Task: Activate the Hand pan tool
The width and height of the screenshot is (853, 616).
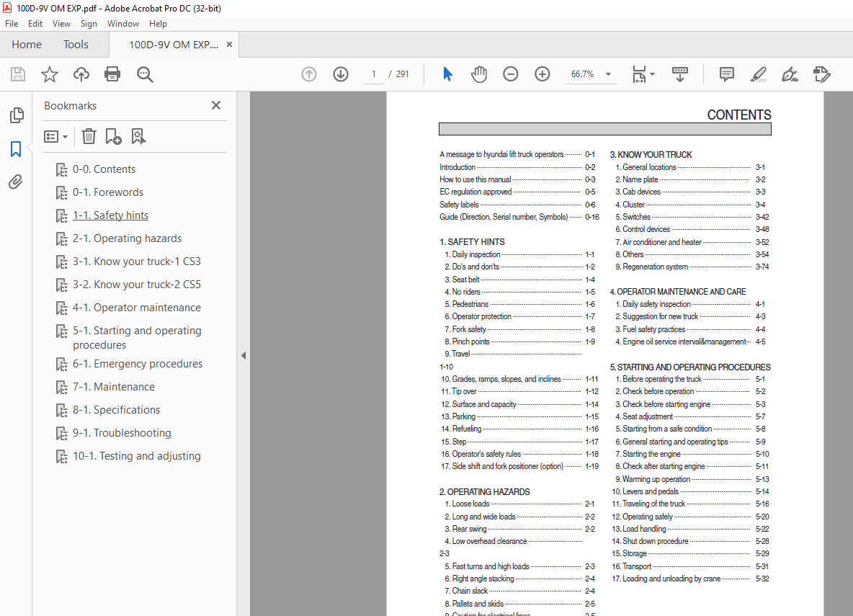Action: (x=478, y=74)
